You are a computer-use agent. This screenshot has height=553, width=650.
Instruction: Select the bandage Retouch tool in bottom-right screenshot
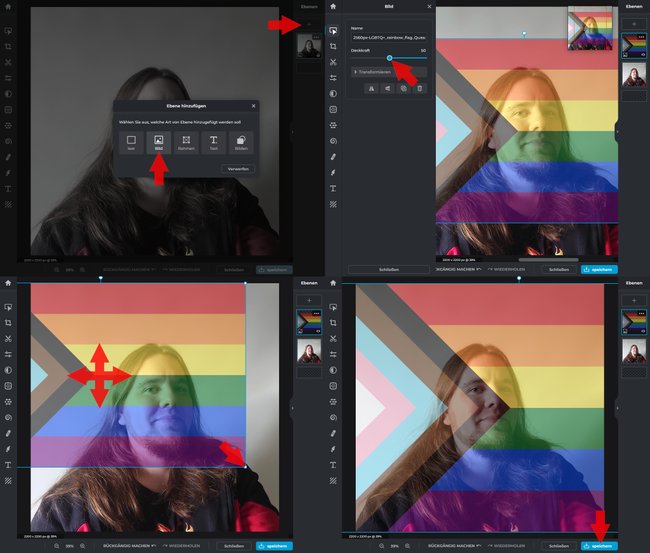click(333, 433)
